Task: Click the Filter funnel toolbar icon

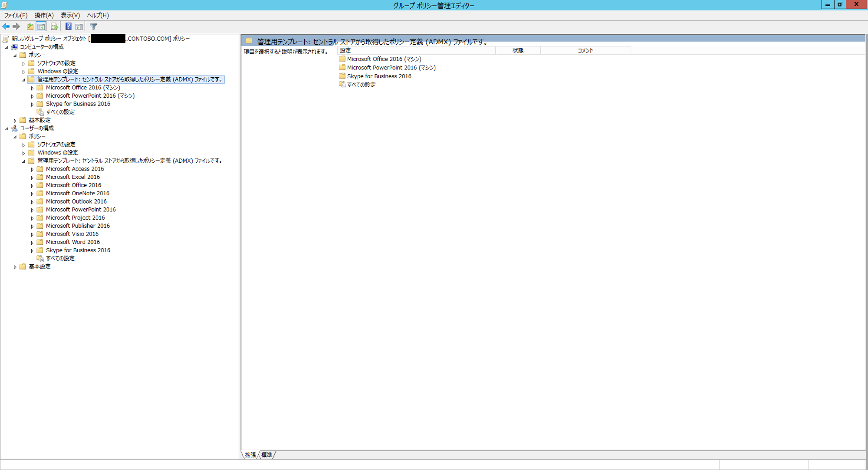Action: point(93,27)
